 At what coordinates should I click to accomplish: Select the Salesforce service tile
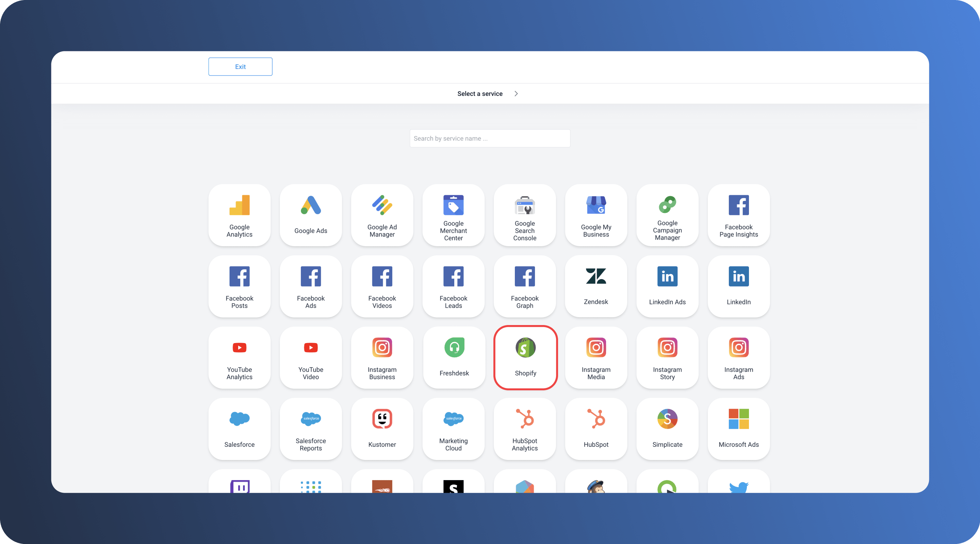239,429
